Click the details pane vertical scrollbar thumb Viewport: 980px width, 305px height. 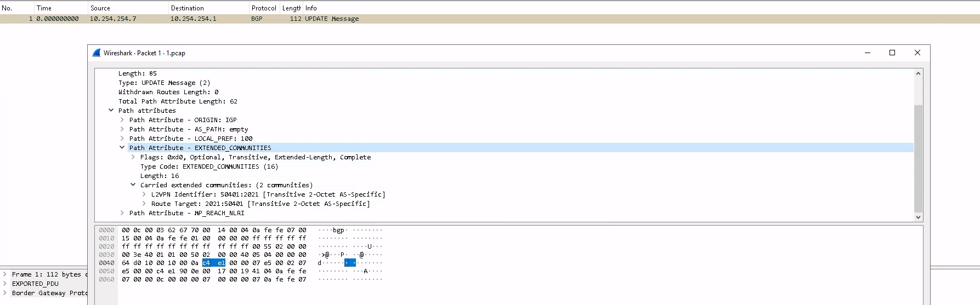919,158
